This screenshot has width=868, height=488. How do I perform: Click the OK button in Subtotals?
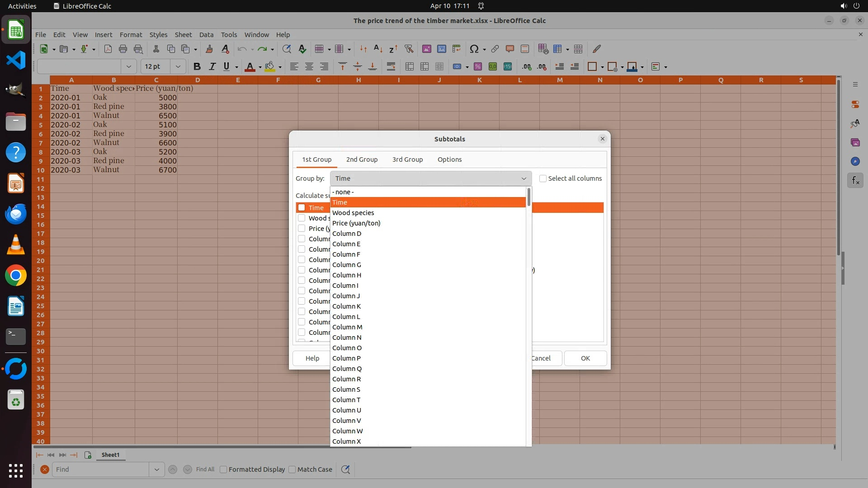click(x=585, y=358)
